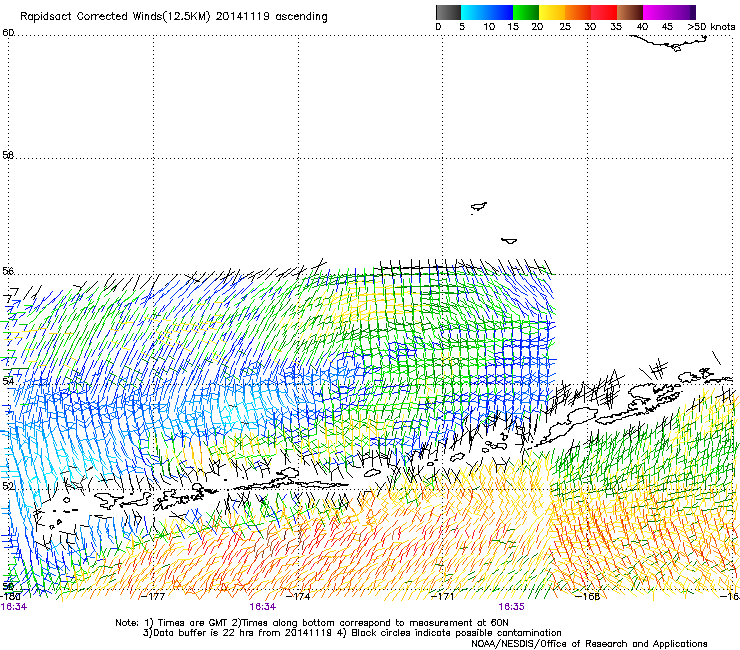The image size is (740, 650).
Task: Click the latitude label '60' on left axis
Action: pyautogui.click(x=8, y=33)
